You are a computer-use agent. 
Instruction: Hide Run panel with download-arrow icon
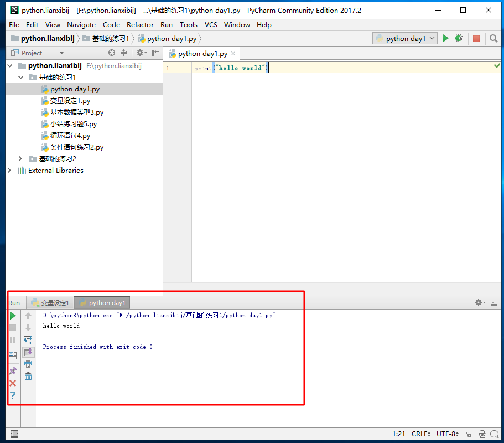pyautogui.click(x=494, y=302)
